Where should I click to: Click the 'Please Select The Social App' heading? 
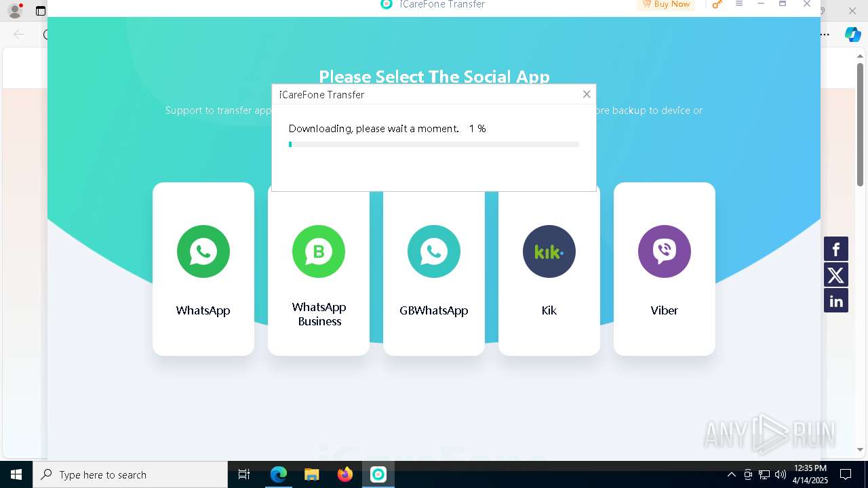coord(434,77)
